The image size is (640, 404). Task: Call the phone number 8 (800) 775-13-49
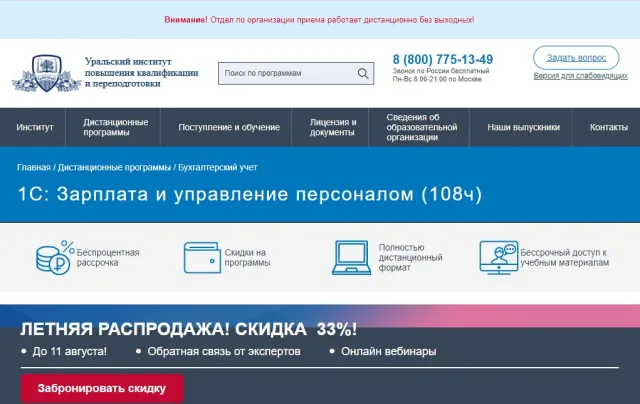(443, 60)
